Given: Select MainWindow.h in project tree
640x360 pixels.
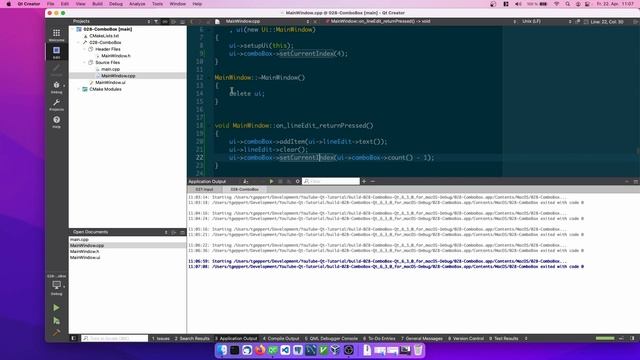Looking at the screenshot, I should pyautogui.click(x=116, y=56).
